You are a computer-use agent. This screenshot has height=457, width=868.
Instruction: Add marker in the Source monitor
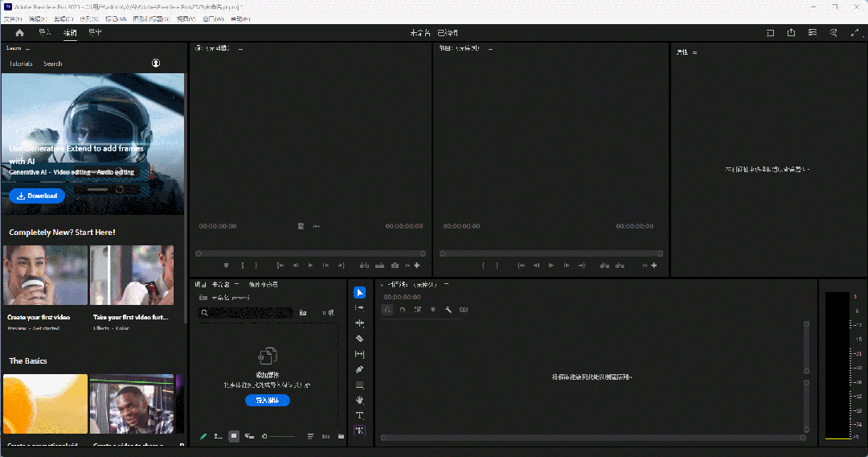click(226, 266)
